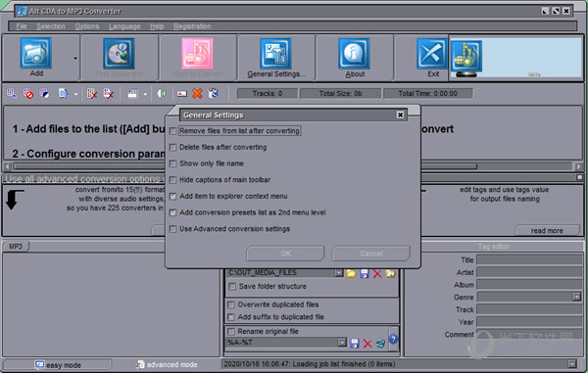Click the first remove-items grid icon with X

click(92, 93)
